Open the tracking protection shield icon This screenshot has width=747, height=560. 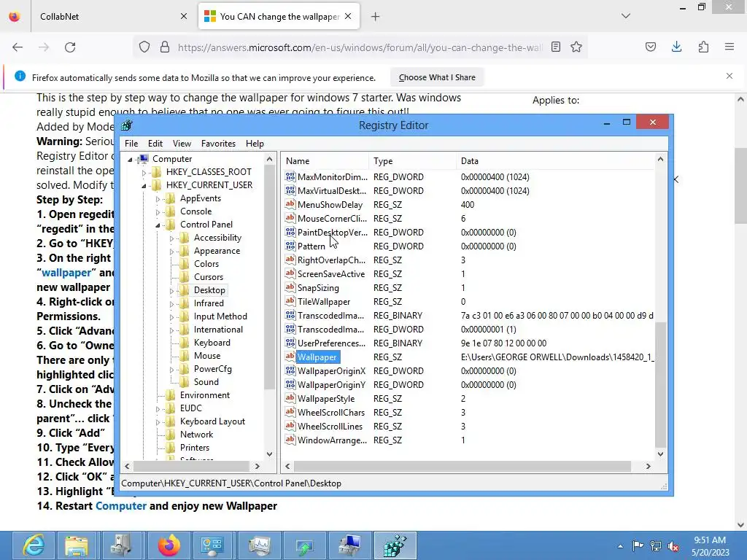click(144, 47)
